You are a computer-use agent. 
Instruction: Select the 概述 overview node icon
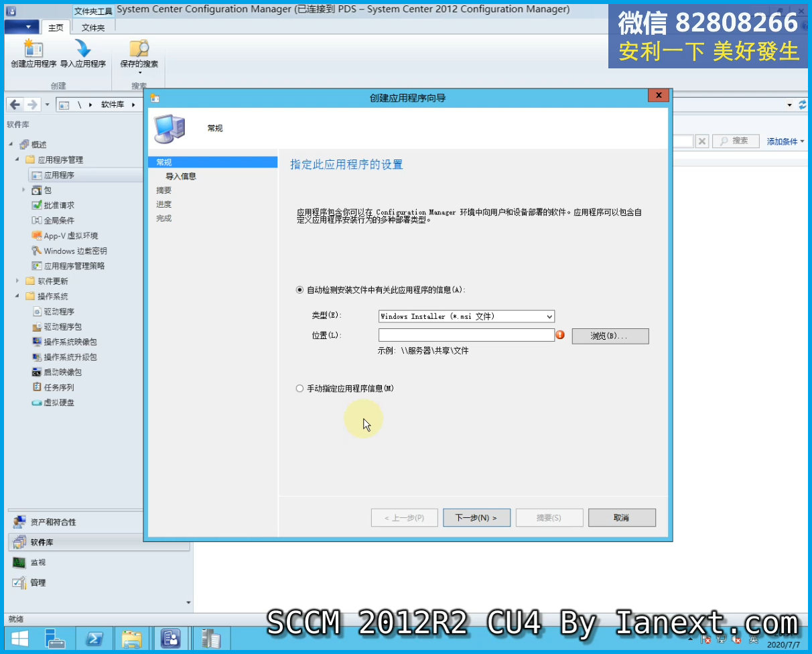pyautogui.click(x=25, y=145)
